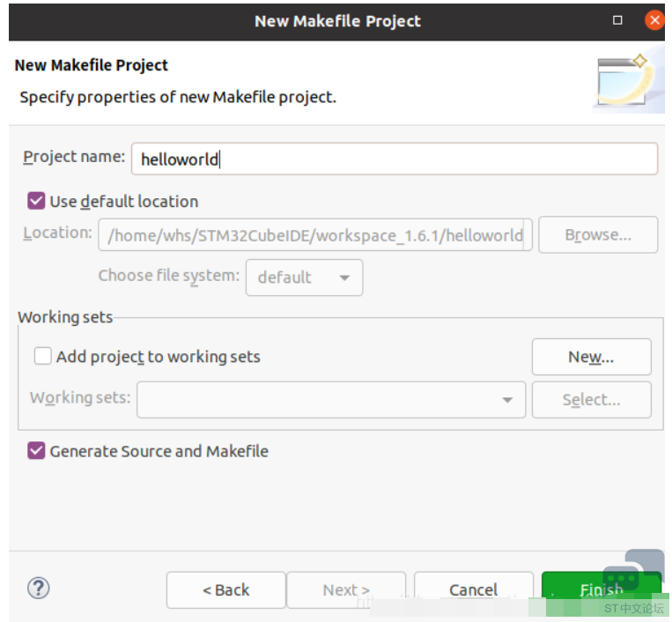Close the dialog with the orange X
The image size is (672, 622).
pyautogui.click(x=654, y=20)
